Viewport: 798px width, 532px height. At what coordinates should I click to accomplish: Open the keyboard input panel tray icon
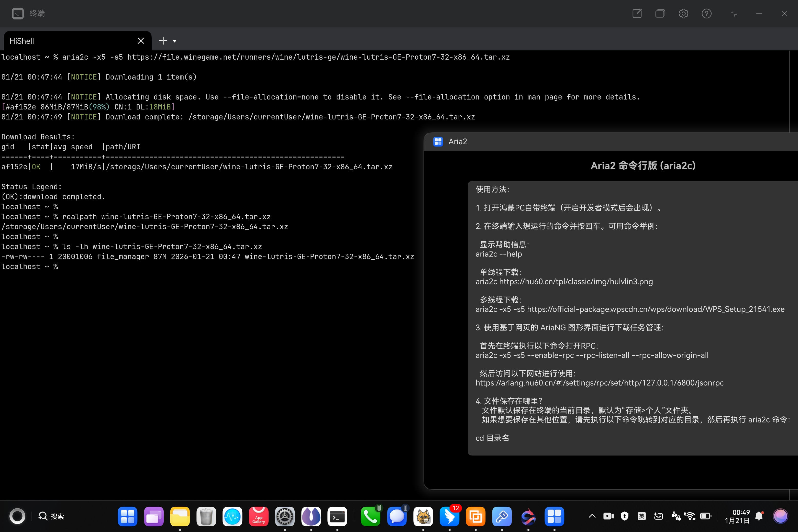[x=658, y=516]
